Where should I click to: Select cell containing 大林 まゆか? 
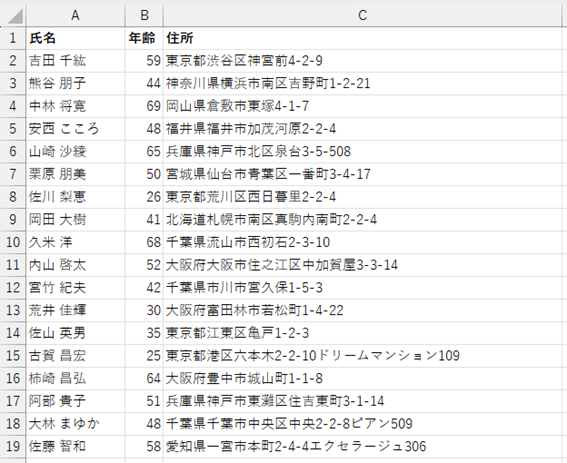(75, 424)
